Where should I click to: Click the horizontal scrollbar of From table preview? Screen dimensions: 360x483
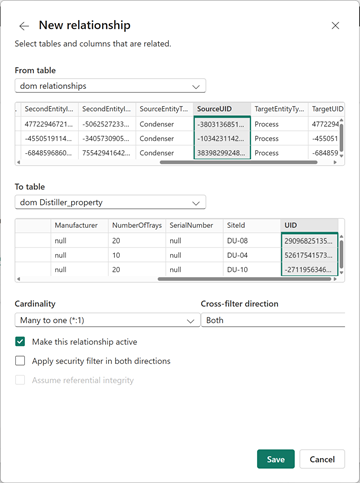pyautogui.click(x=239, y=162)
